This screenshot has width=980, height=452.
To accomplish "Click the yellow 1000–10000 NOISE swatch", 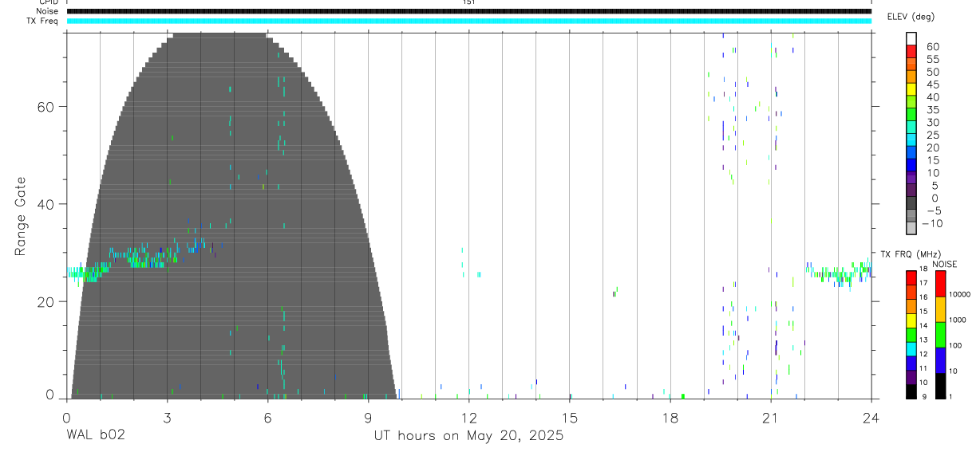I will click(940, 309).
